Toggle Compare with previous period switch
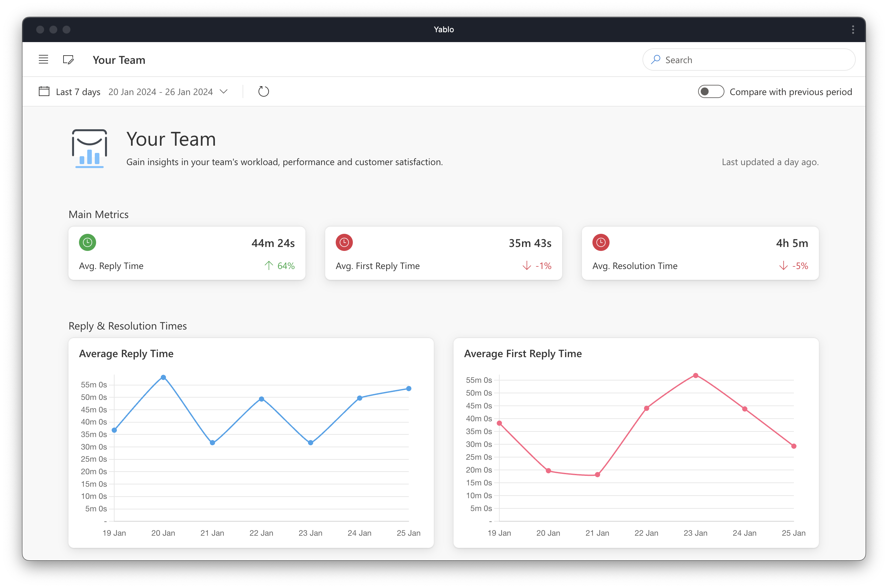The width and height of the screenshot is (888, 588). (x=711, y=92)
